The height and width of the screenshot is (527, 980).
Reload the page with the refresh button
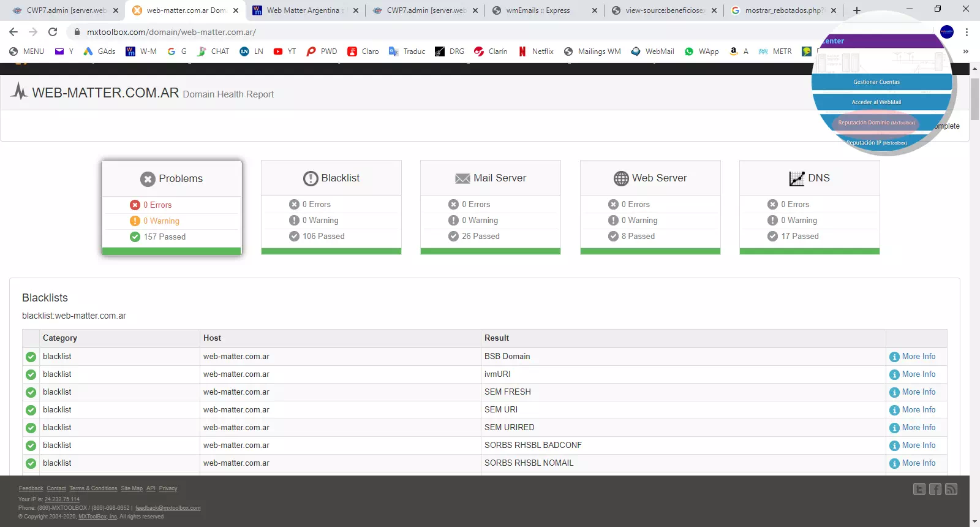click(x=53, y=32)
